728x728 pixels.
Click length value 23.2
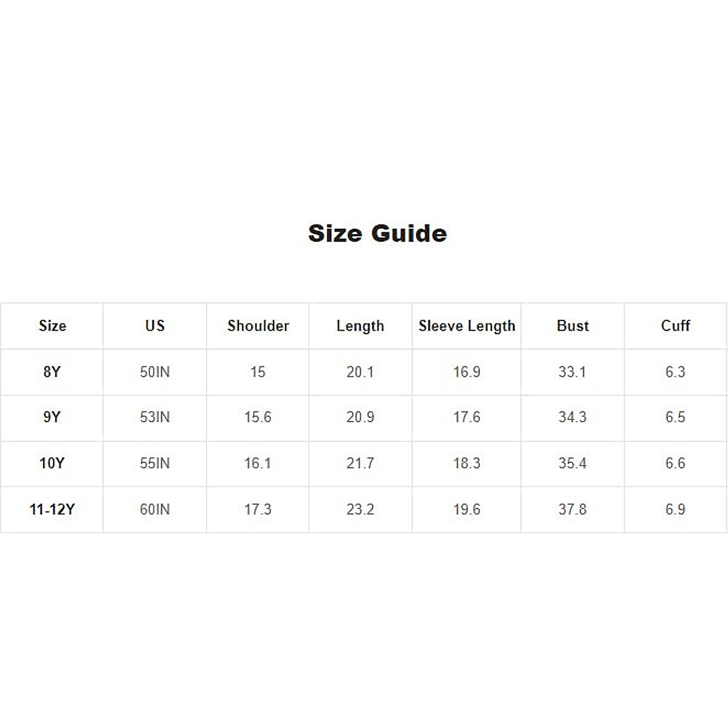pyautogui.click(x=360, y=510)
